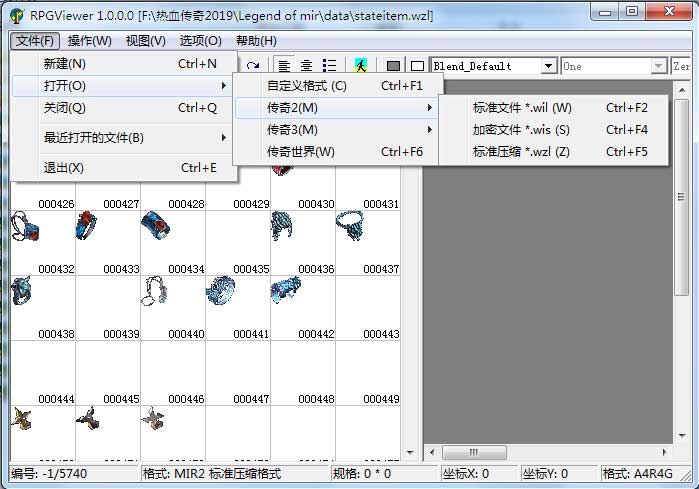Click the RPGViewer title bar app icon
This screenshot has width=699, height=489.
[17, 16]
